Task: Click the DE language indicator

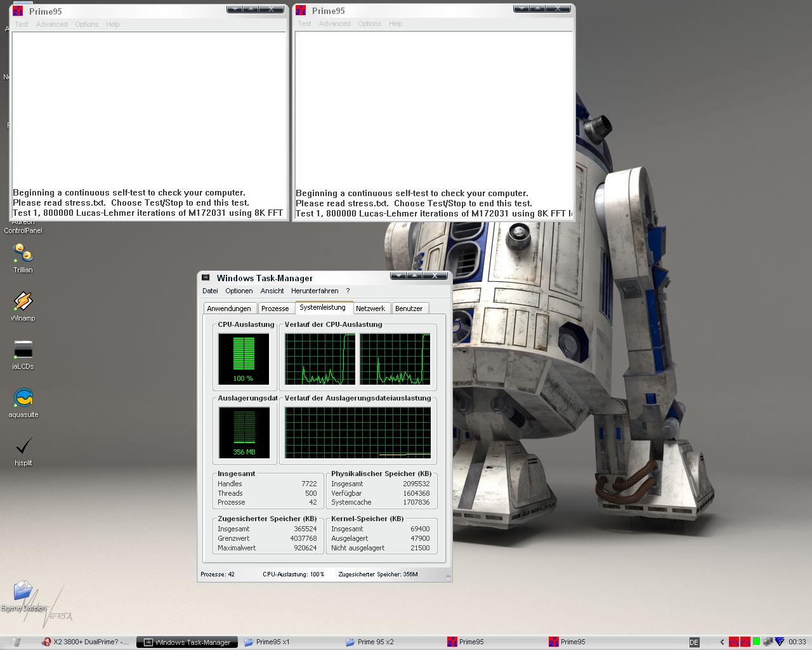Action: 694,642
